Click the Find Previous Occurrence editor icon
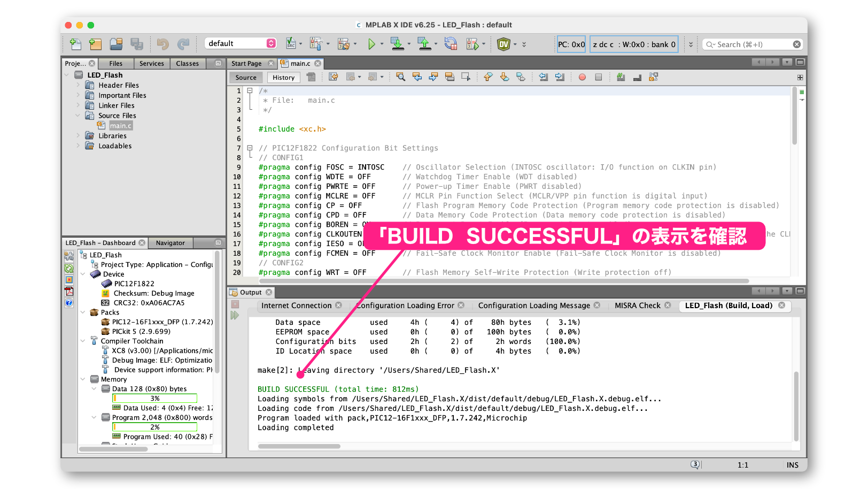 click(417, 77)
